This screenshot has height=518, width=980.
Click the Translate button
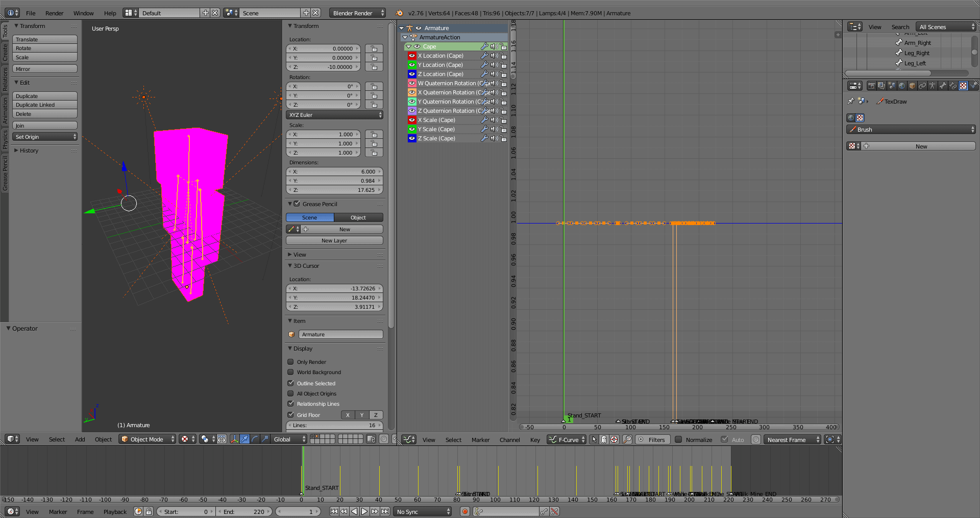(x=45, y=39)
